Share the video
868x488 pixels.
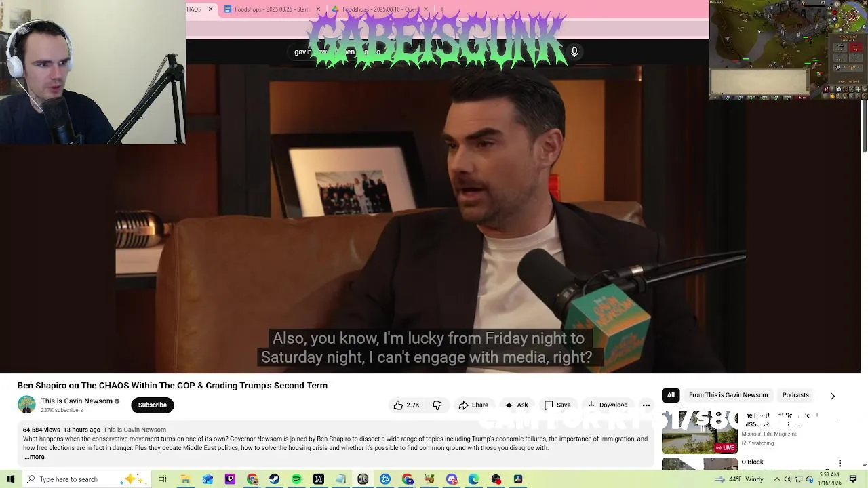tap(473, 405)
